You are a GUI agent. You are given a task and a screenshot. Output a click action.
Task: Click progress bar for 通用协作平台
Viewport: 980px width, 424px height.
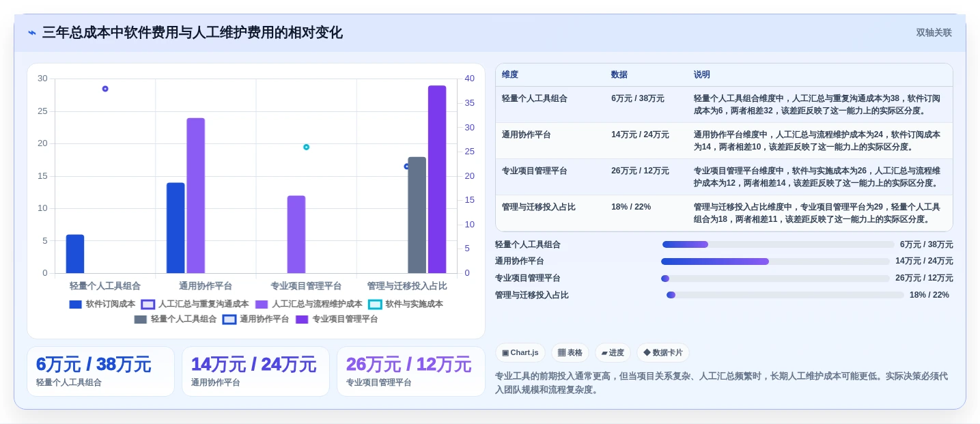(776, 262)
